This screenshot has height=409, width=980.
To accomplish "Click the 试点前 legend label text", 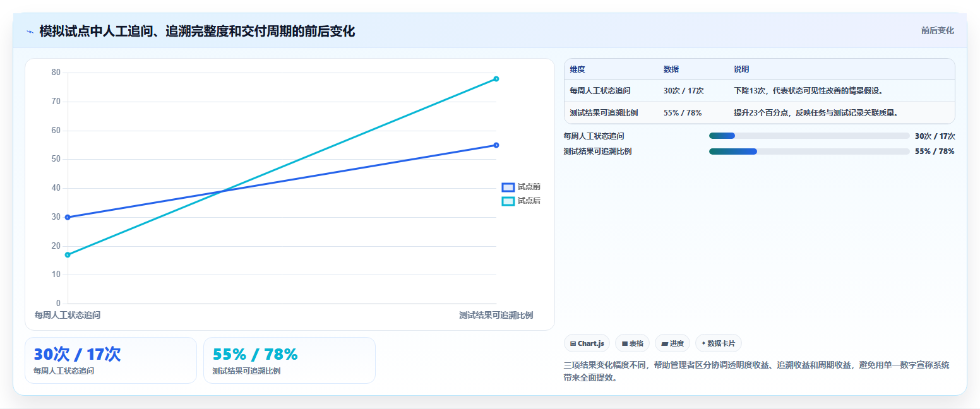I will click(529, 187).
